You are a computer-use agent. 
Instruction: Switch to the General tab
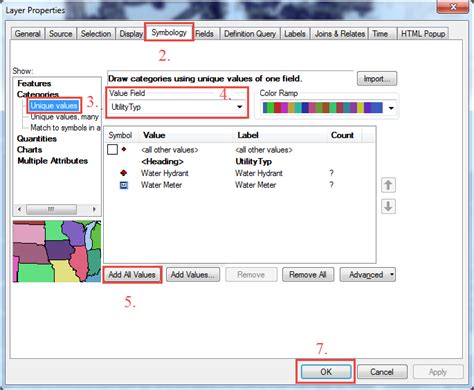click(x=28, y=34)
